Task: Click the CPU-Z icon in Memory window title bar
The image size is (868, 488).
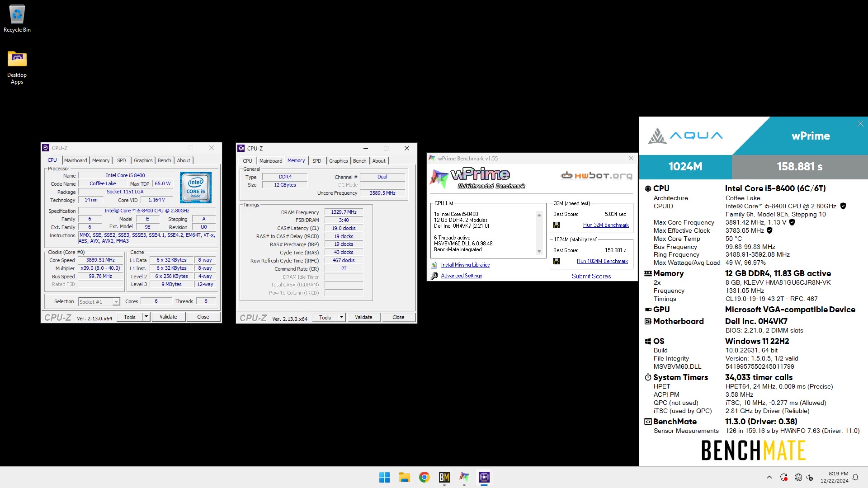Action: click(x=241, y=148)
